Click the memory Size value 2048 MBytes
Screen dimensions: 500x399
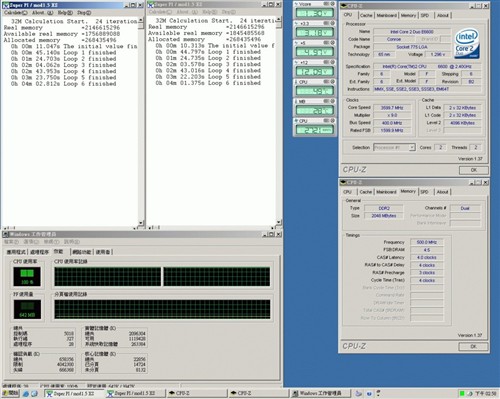(x=384, y=216)
